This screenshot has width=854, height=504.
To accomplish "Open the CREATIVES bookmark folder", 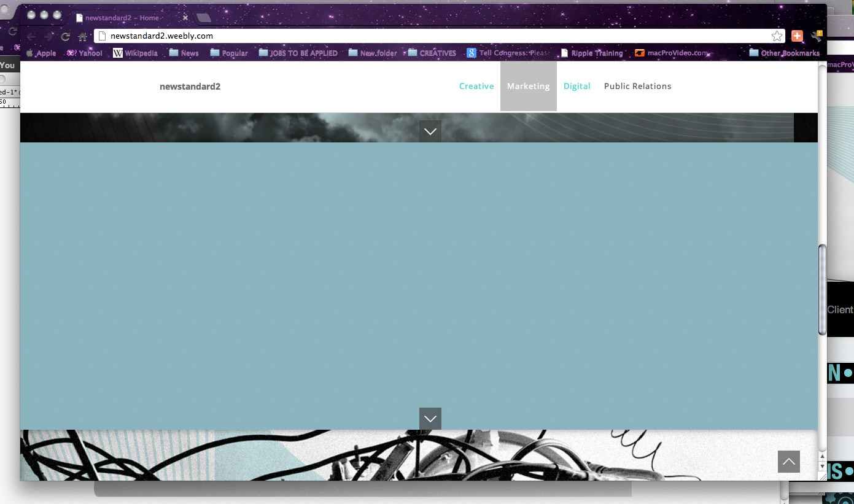I will tap(432, 53).
